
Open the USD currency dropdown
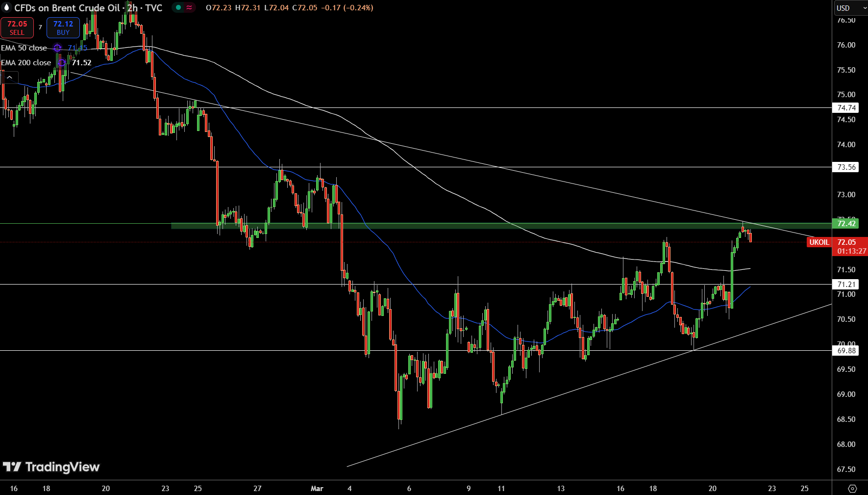(x=851, y=8)
